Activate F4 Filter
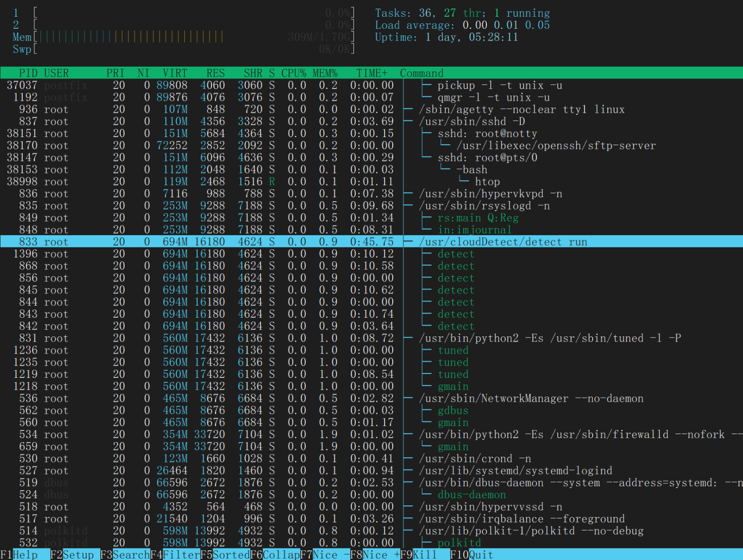 [x=175, y=554]
